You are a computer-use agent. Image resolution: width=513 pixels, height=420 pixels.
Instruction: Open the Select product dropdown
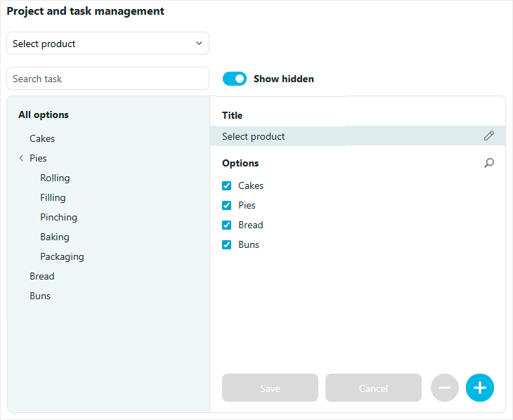tap(108, 43)
